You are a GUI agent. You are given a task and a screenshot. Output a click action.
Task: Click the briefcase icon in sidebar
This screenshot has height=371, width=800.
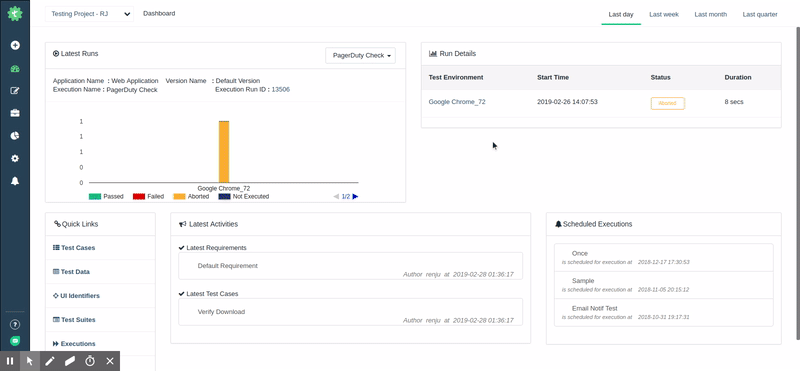(x=15, y=113)
